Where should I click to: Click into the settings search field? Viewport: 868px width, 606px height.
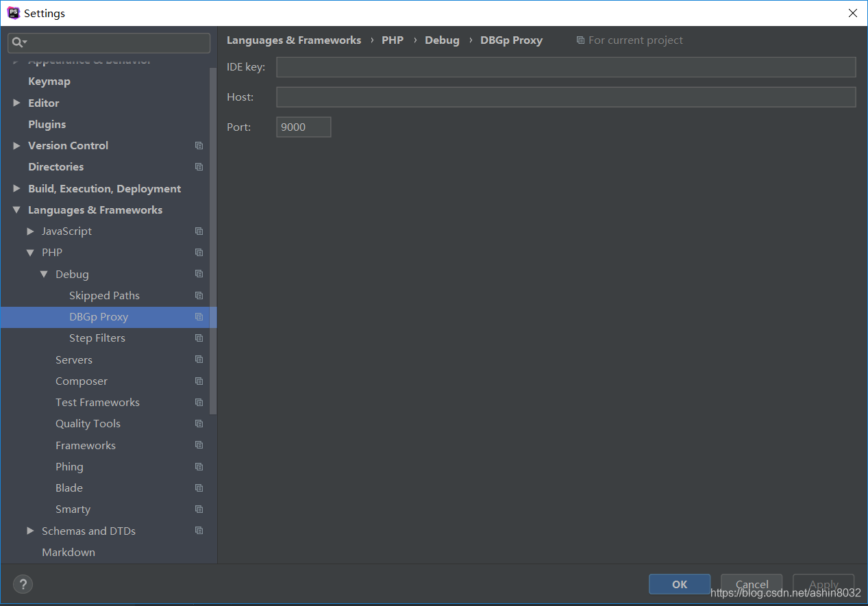[109, 43]
